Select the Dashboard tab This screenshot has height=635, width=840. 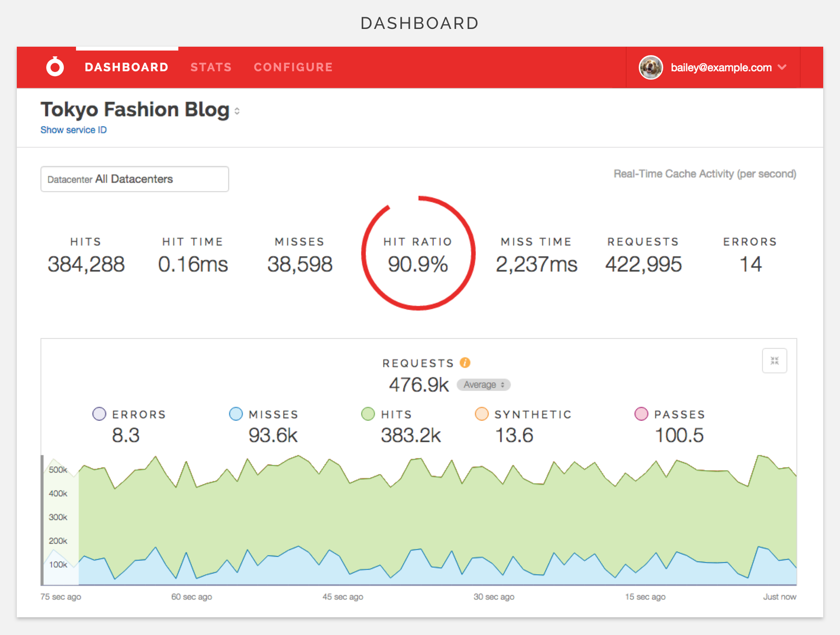[x=126, y=67]
